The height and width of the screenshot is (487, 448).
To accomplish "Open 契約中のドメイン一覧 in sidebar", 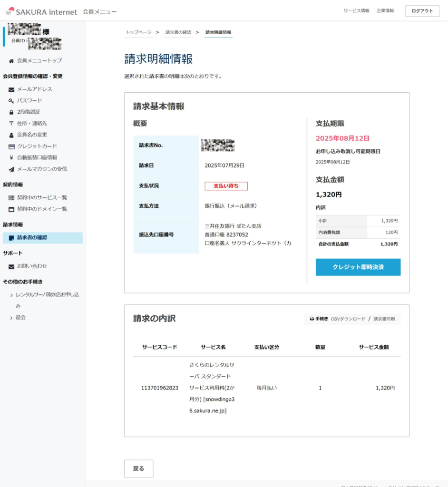I will pos(42,209).
